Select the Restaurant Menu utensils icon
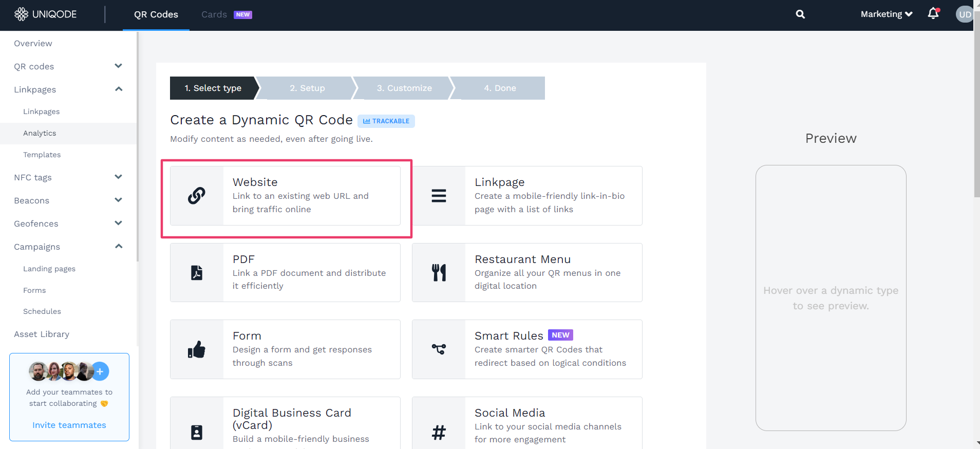The height and width of the screenshot is (449, 980). [439, 272]
